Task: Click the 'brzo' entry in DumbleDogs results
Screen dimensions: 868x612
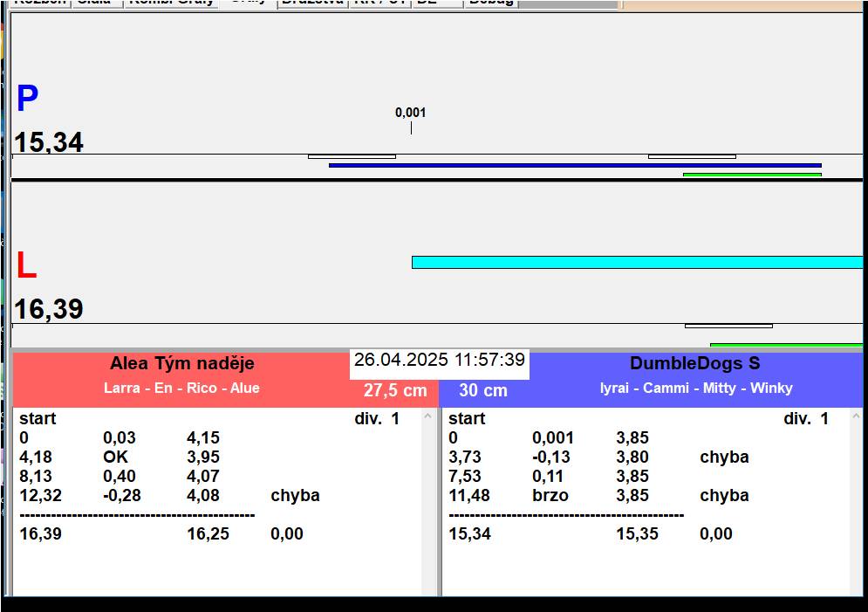Action: coord(550,495)
